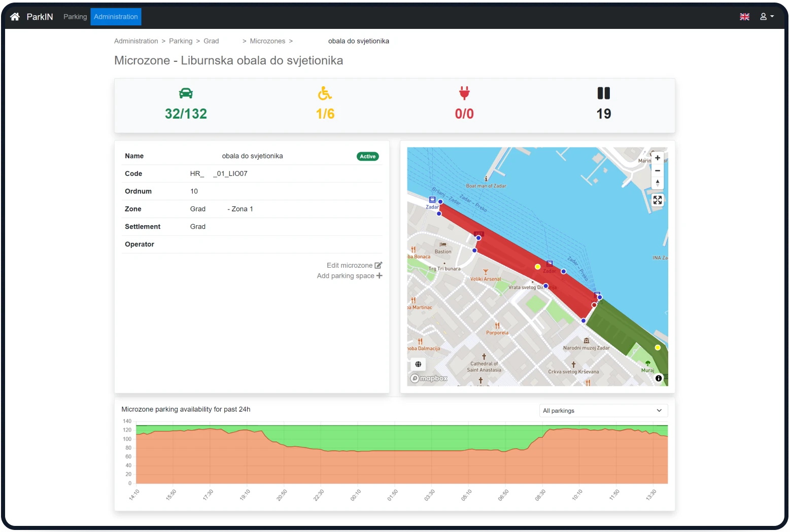Click the Crkva svetog Krševana map label

(x=573, y=372)
